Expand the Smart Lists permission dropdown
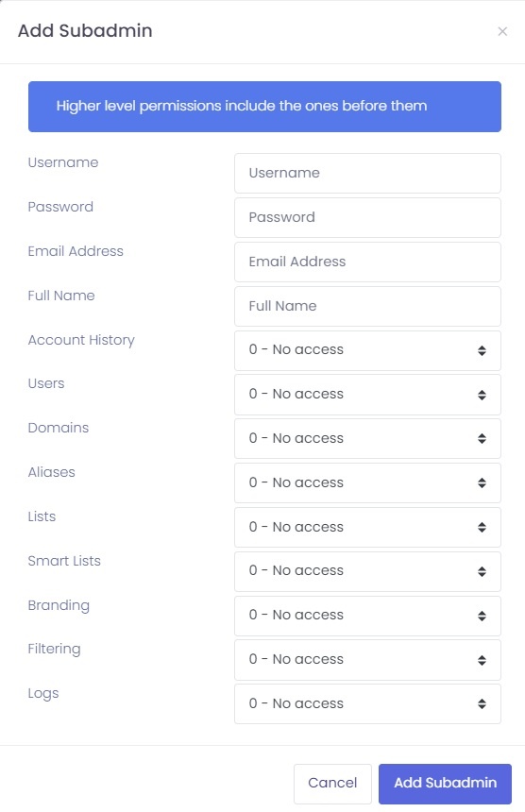The width and height of the screenshot is (525, 812). point(367,572)
